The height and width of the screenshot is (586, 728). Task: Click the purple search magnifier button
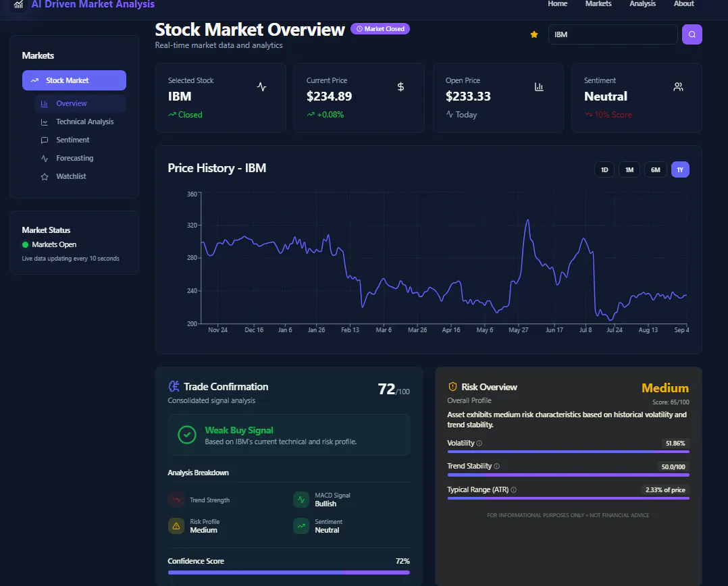pyautogui.click(x=692, y=34)
